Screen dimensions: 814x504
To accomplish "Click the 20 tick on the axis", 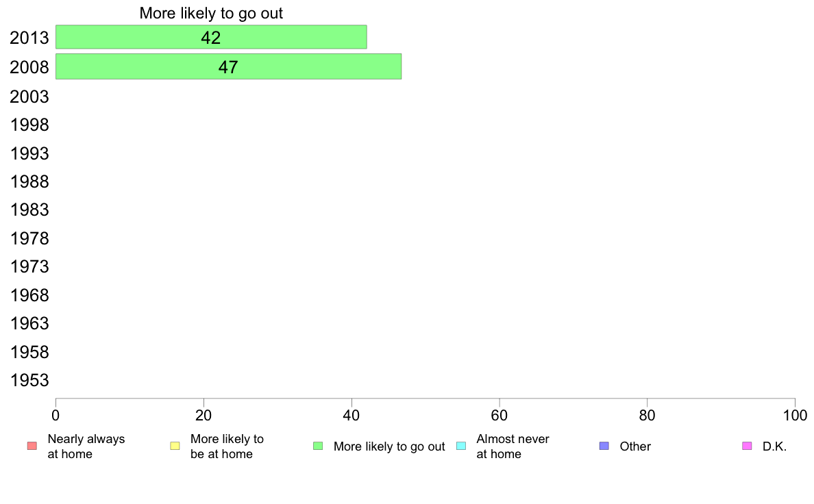I will 203,415.
